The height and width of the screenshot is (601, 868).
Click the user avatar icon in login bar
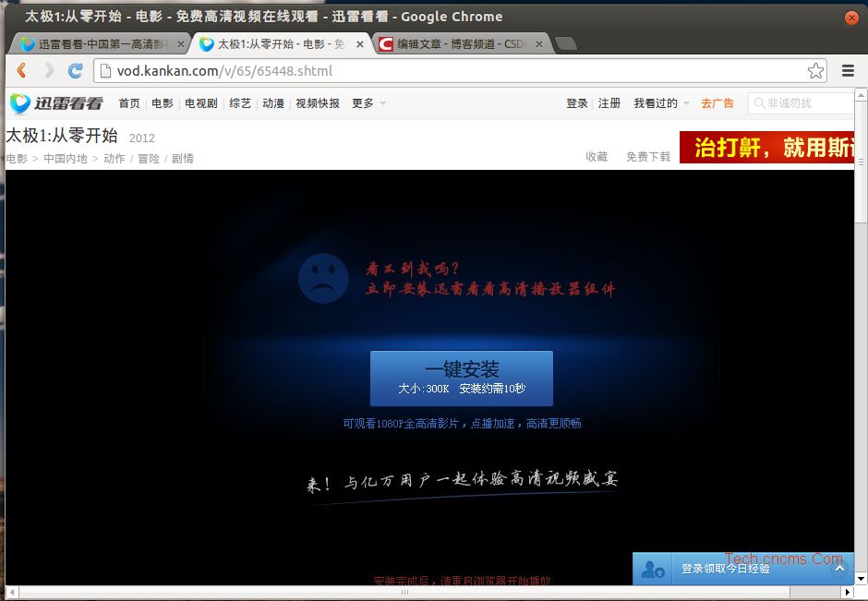(654, 569)
